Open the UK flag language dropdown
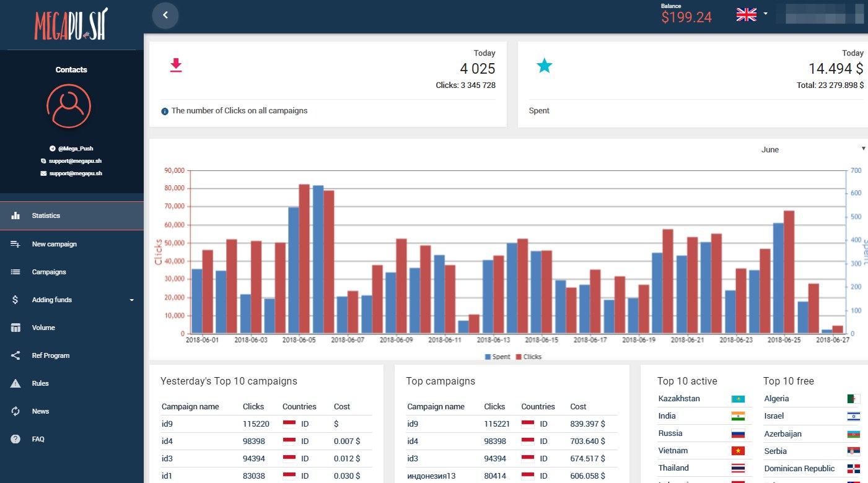This screenshot has height=483, width=868. 752,15
